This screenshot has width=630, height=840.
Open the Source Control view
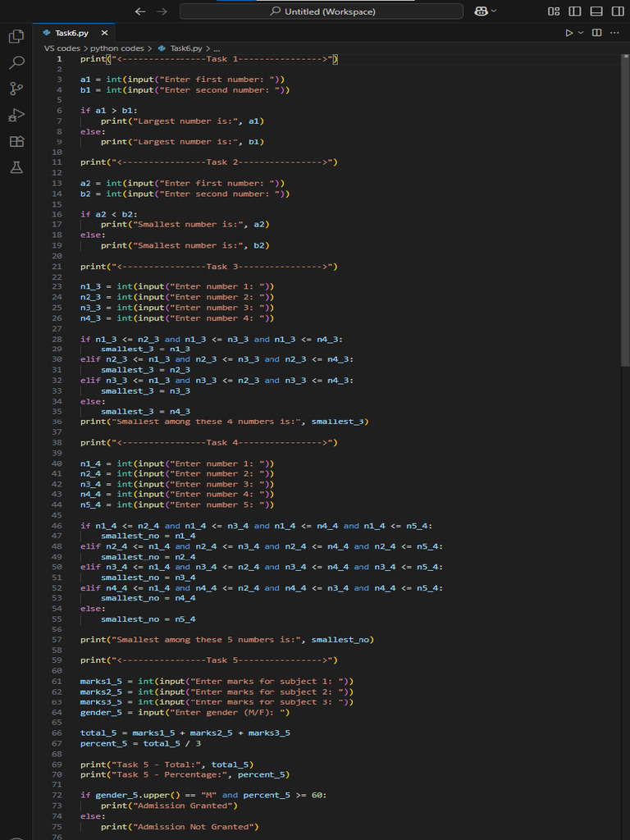[x=16, y=89]
